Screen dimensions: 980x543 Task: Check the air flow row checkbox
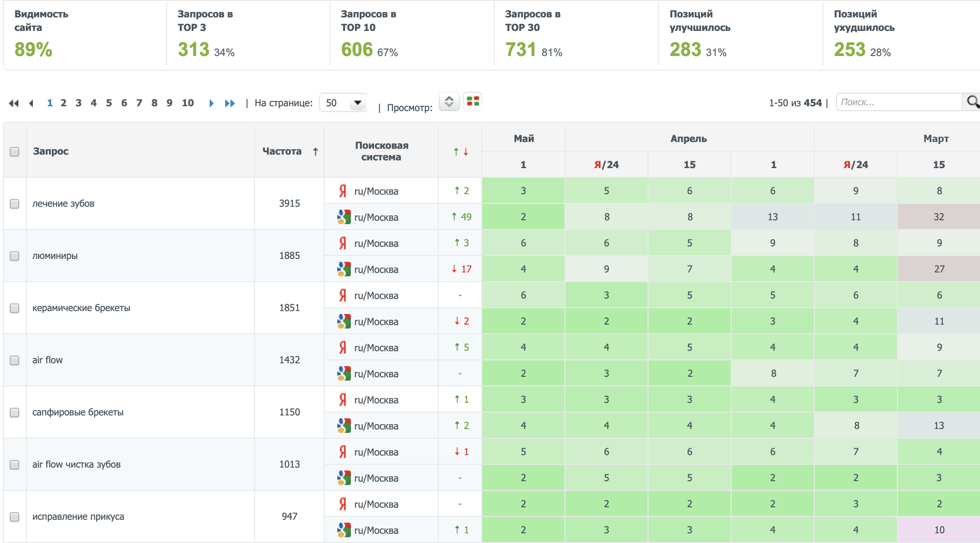14,360
